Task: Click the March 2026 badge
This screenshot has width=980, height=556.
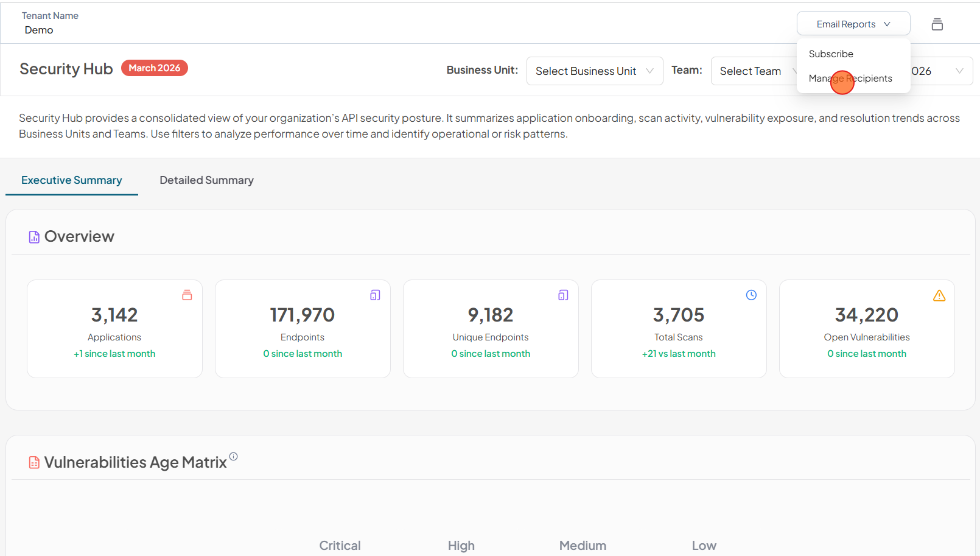Action: pyautogui.click(x=155, y=68)
